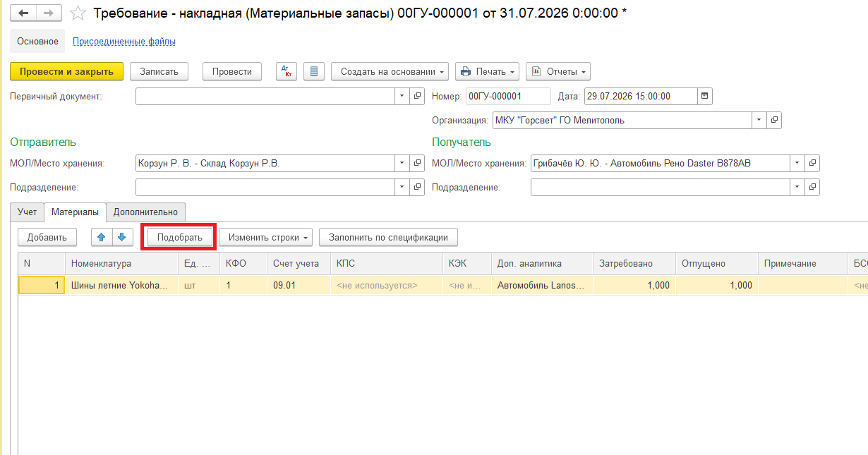This screenshot has width=868, height=455.
Task: Move the table row down with blue arrow
Action: click(x=121, y=237)
